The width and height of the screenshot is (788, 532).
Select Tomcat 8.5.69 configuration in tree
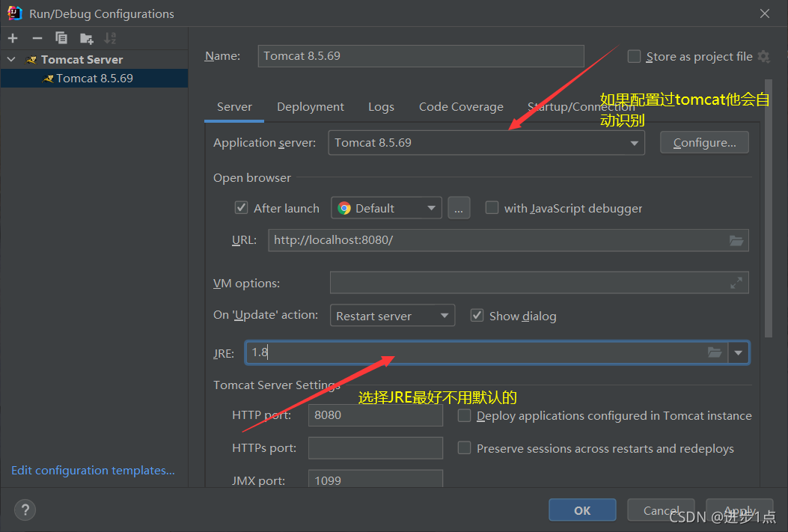(94, 79)
